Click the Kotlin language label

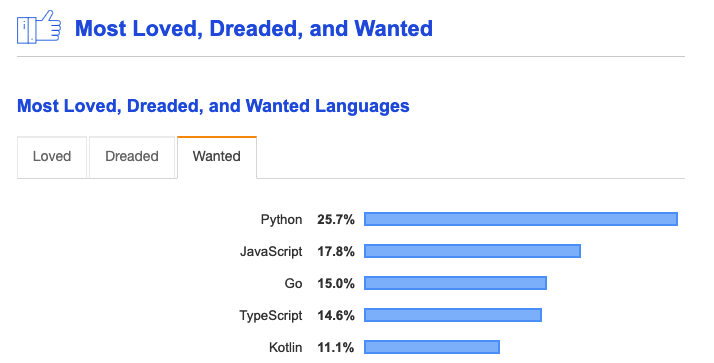click(286, 348)
